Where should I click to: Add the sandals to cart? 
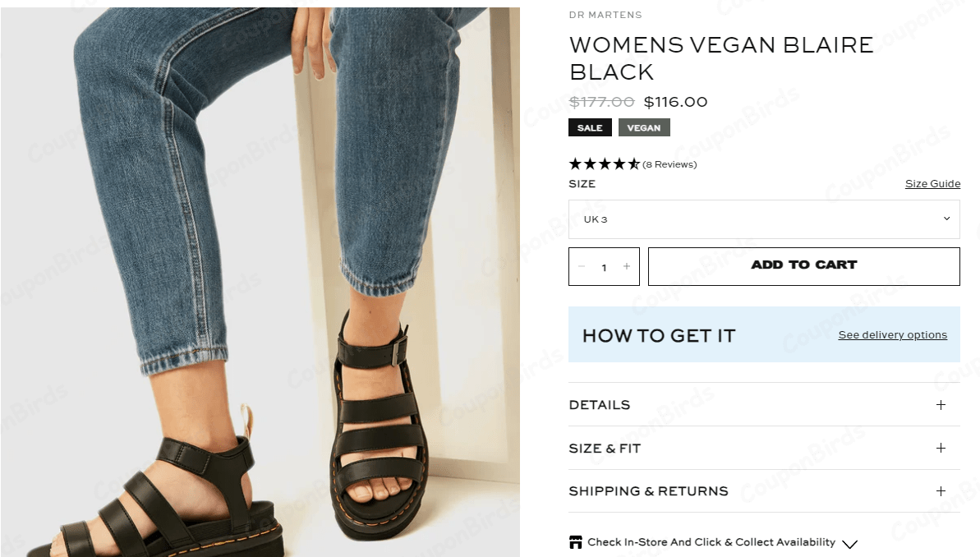(803, 266)
